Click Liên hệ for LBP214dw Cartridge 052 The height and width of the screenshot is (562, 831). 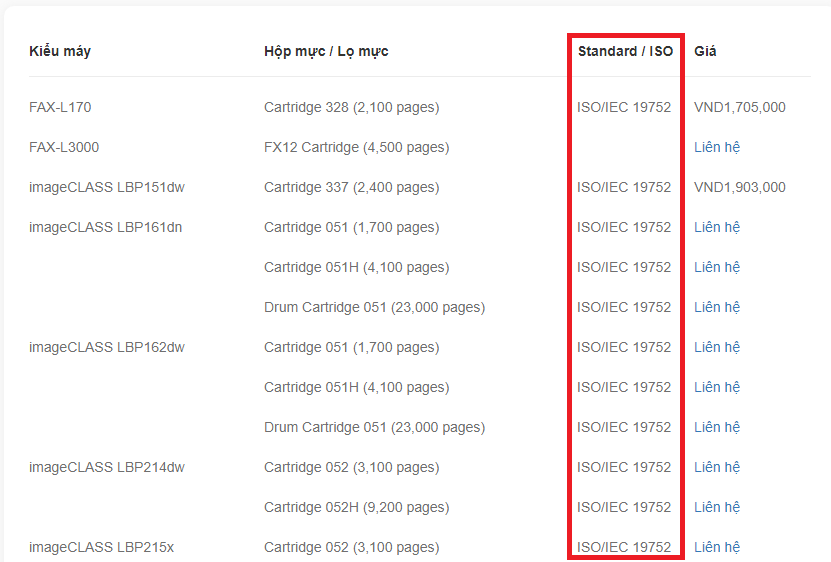717,468
